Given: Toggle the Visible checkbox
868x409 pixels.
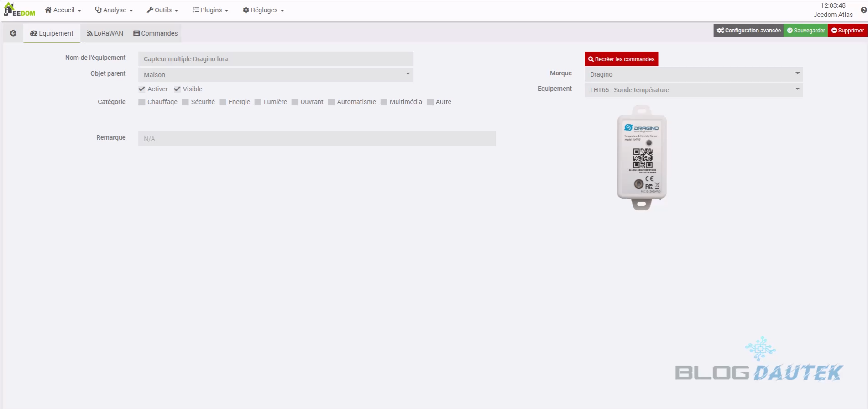Looking at the screenshot, I should click(178, 89).
